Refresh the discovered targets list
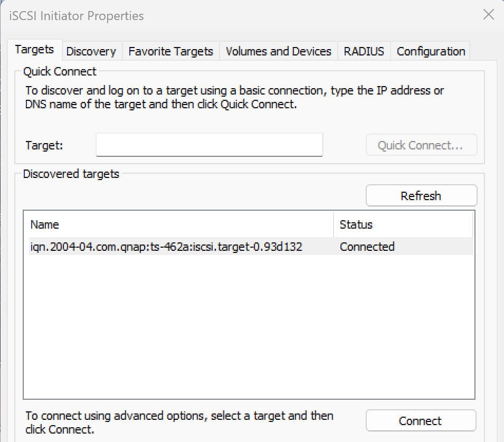 tap(421, 195)
